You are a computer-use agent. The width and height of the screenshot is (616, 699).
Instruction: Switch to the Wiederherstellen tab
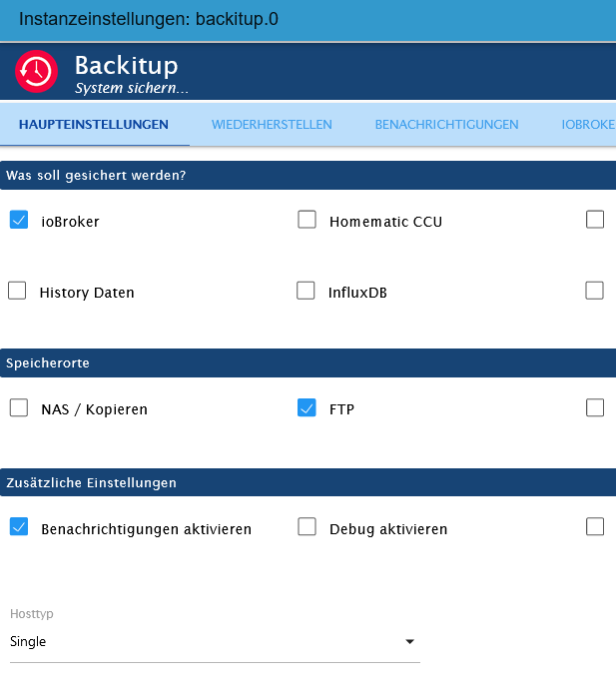[x=272, y=125]
